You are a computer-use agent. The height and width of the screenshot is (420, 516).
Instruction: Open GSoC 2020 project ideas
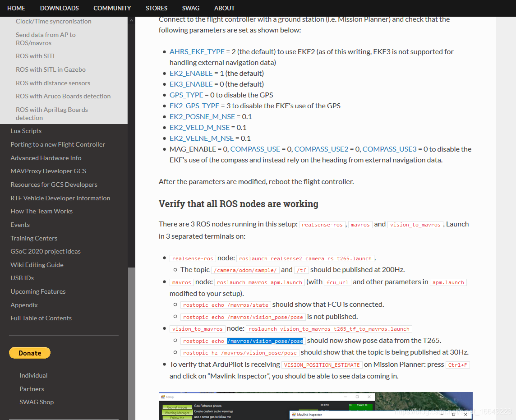coord(46,251)
